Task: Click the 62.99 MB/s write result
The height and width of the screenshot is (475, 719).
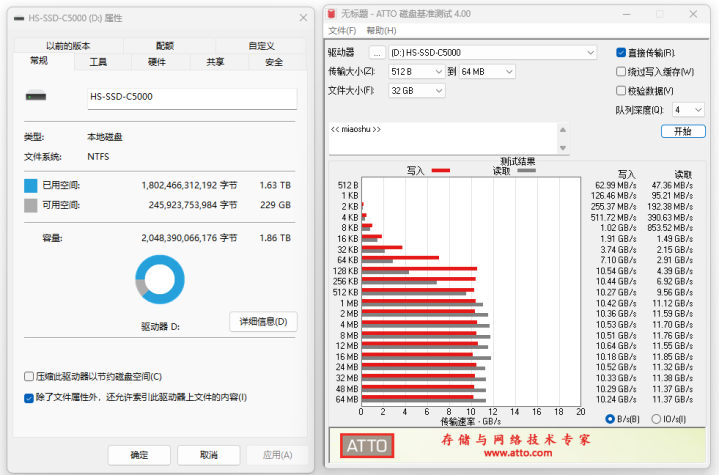Action: click(615, 185)
